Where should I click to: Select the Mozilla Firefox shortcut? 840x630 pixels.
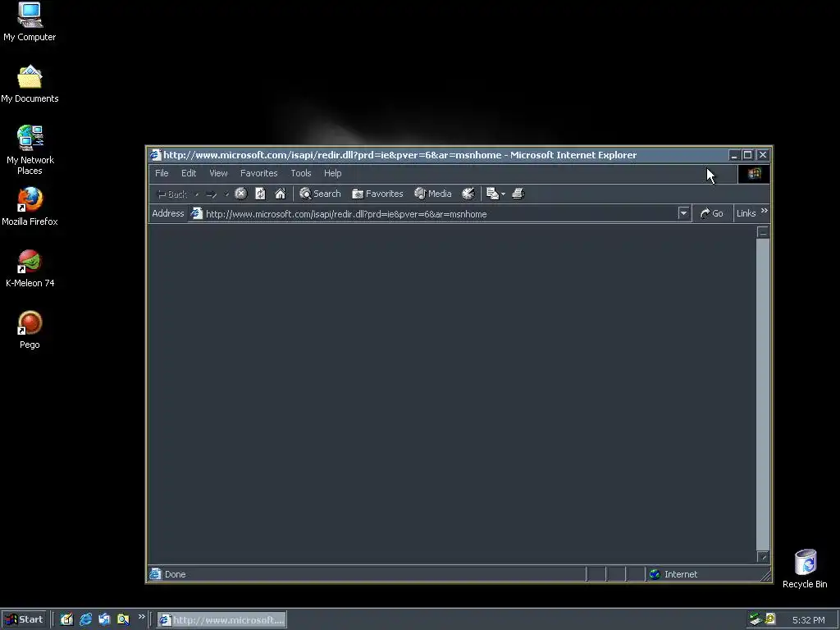pyautogui.click(x=30, y=206)
